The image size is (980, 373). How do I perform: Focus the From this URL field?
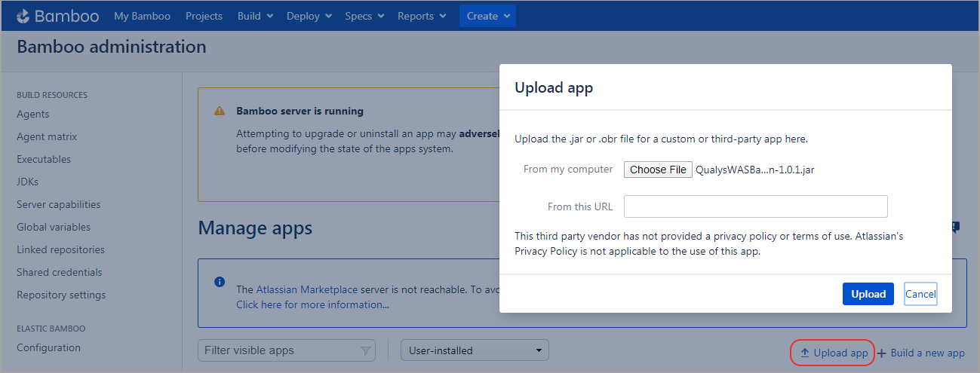point(755,206)
